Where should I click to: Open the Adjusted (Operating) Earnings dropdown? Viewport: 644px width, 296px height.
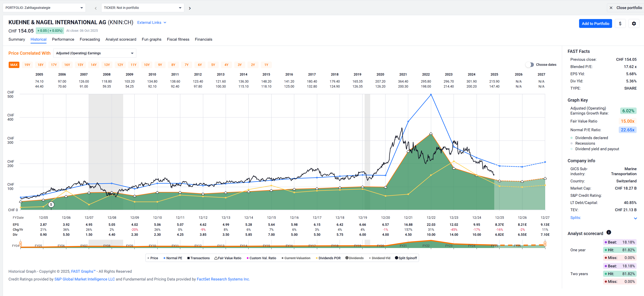pos(94,53)
